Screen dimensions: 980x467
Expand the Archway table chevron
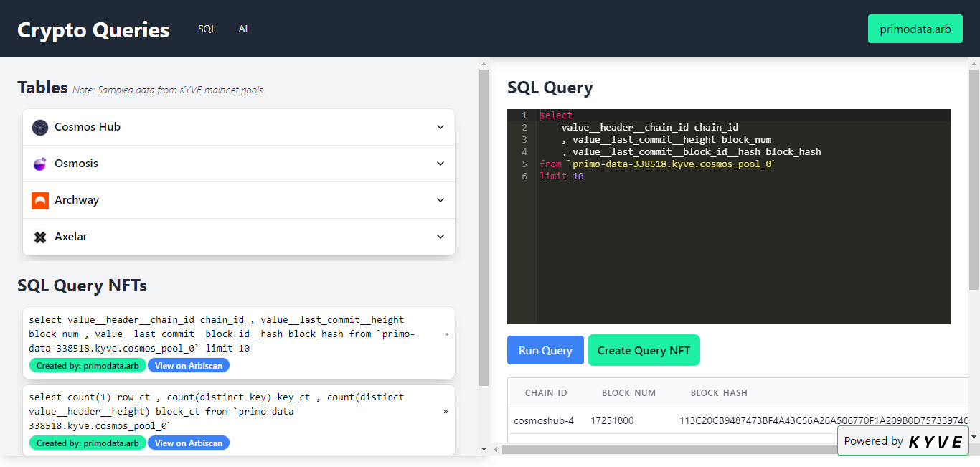(x=440, y=200)
